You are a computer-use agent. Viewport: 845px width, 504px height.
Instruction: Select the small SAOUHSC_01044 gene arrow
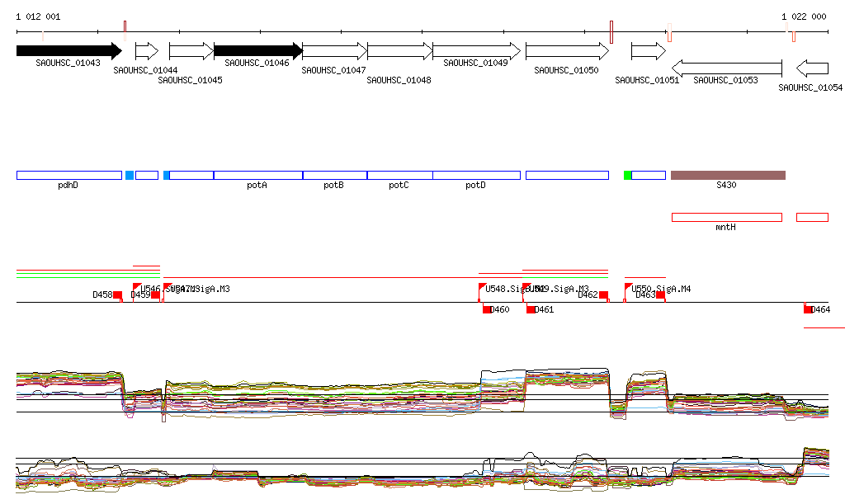[146, 51]
